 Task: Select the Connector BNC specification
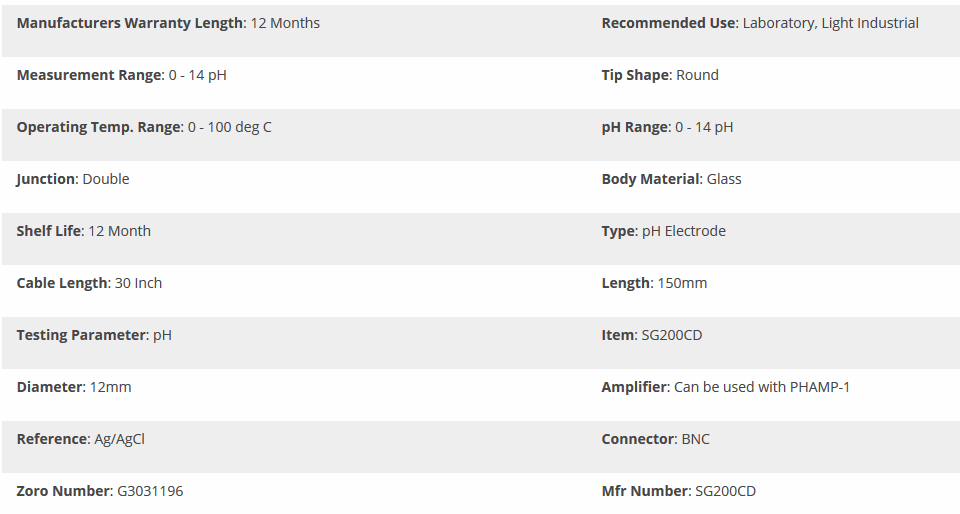(655, 439)
